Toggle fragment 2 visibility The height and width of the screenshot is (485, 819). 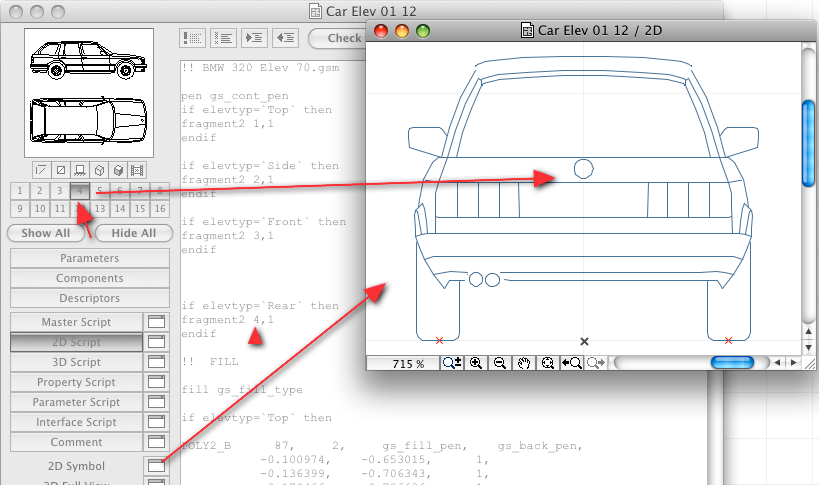click(x=40, y=191)
